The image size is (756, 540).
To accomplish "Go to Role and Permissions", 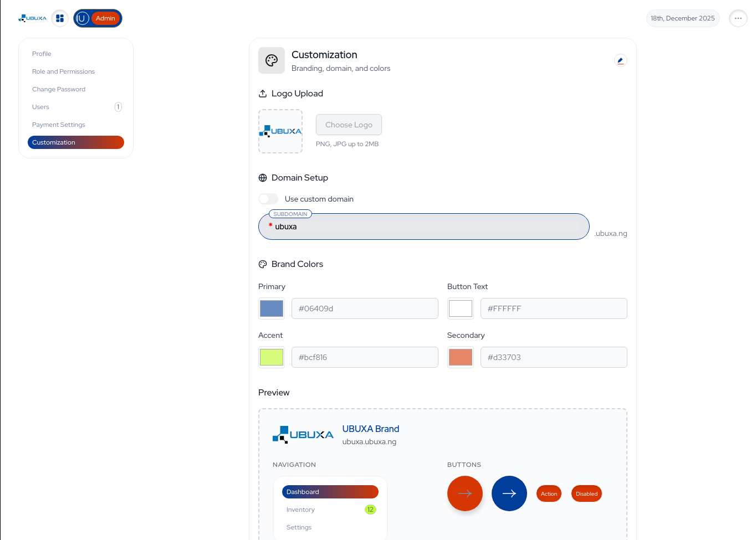I will point(63,71).
